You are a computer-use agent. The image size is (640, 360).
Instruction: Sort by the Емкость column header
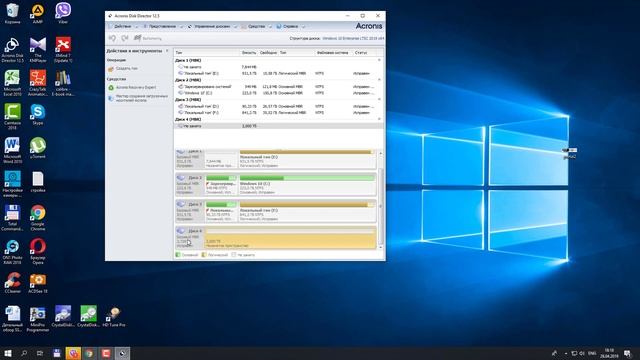click(x=249, y=53)
